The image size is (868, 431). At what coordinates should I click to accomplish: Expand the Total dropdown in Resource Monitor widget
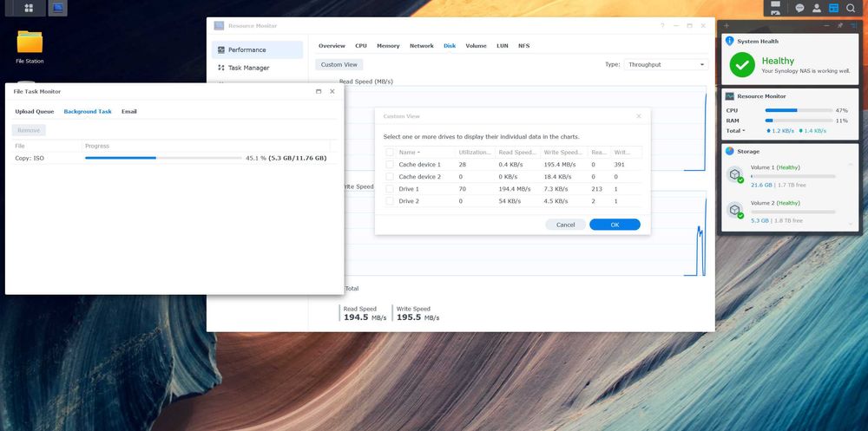click(x=736, y=131)
